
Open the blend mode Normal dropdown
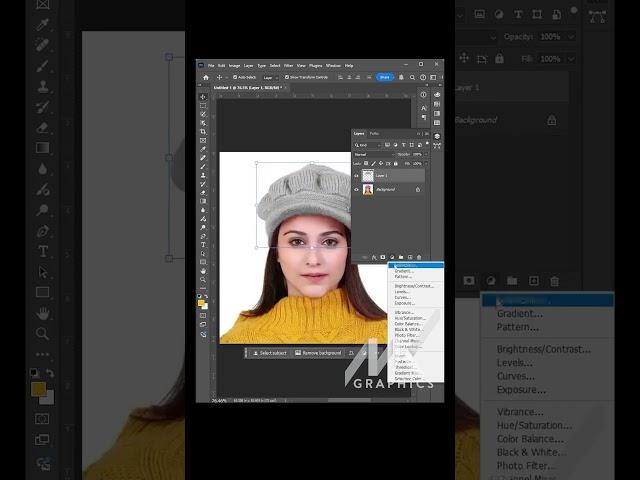click(x=372, y=154)
